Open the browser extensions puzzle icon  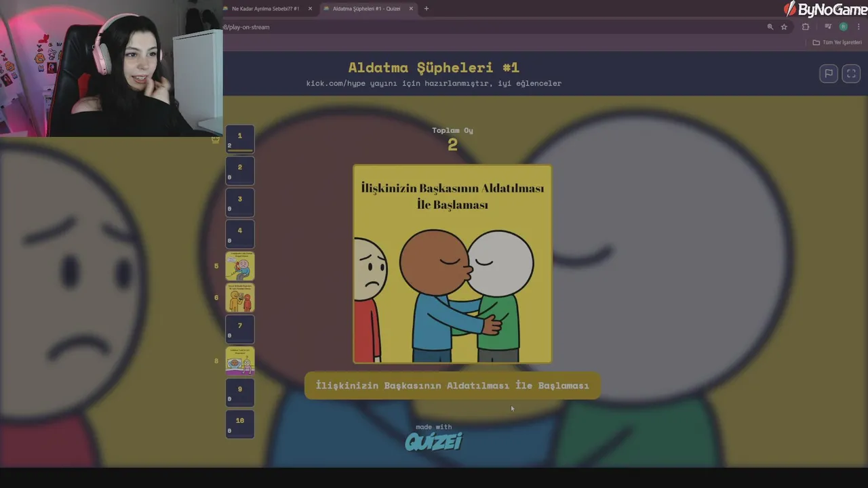(806, 27)
